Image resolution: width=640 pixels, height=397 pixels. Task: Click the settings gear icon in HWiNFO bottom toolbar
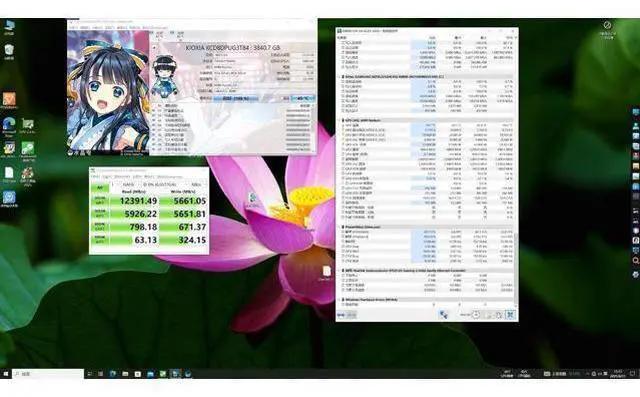499,315
